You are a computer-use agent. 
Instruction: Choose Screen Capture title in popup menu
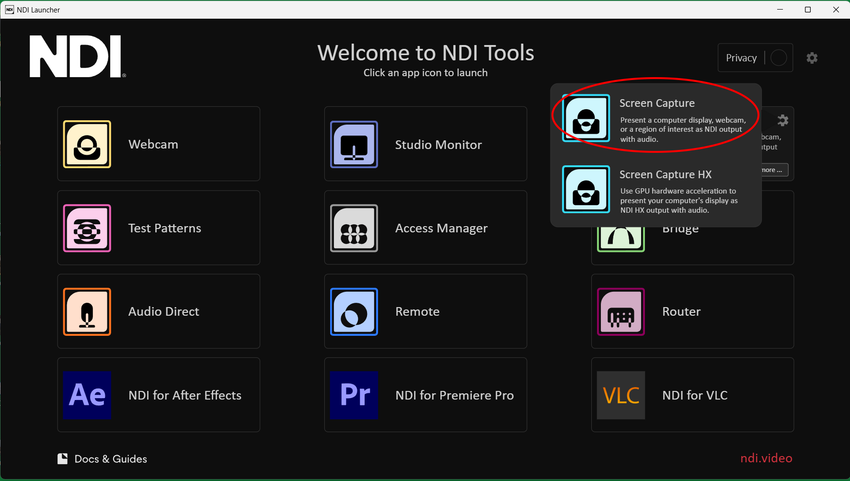(x=657, y=103)
